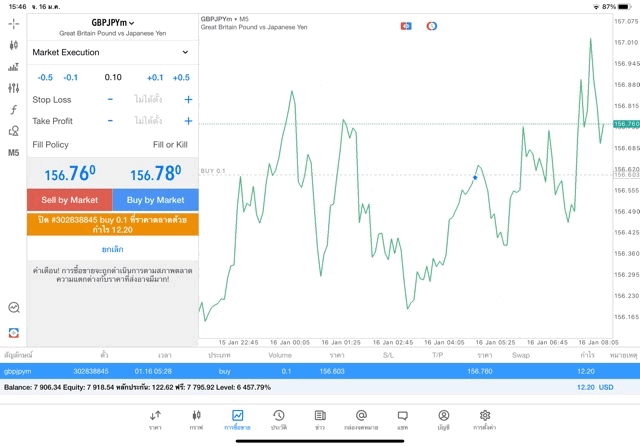Image resolution: width=640 pixels, height=447 pixels.
Task: Decrease the Take Profit value with minus
Action: pos(110,121)
